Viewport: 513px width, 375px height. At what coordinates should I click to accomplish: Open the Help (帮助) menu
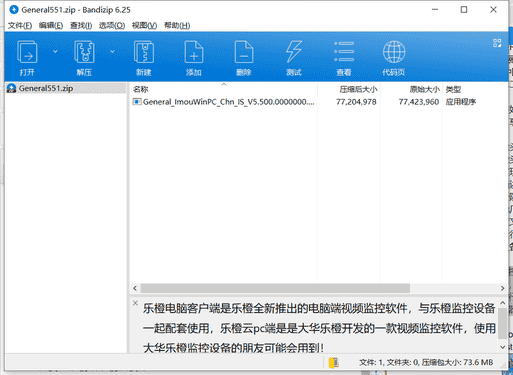[x=177, y=25]
